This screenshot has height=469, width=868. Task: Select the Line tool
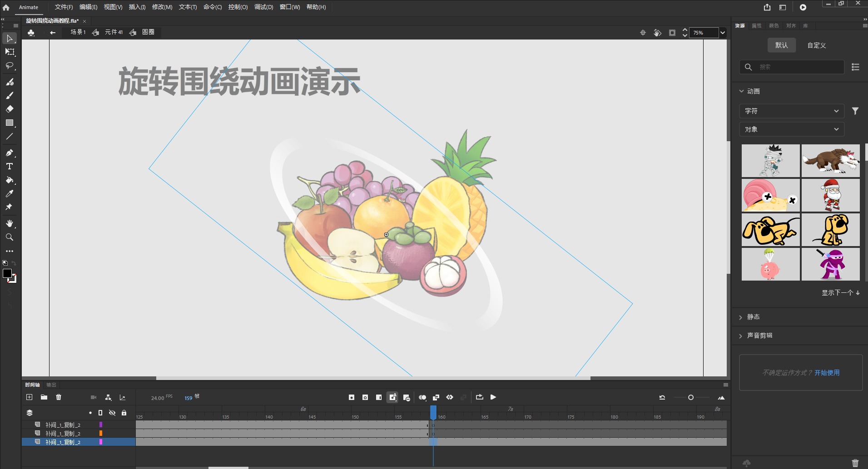(10, 136)
